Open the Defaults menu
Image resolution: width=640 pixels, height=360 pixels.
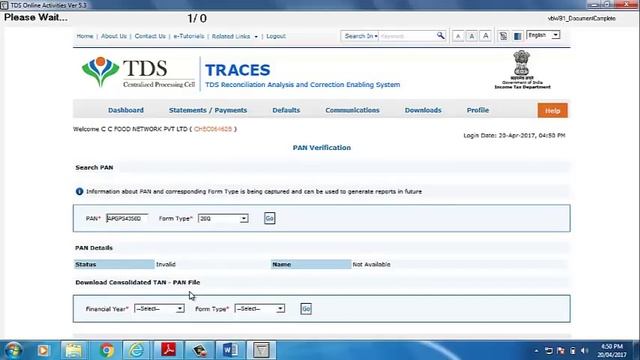[x=286, y=110]
